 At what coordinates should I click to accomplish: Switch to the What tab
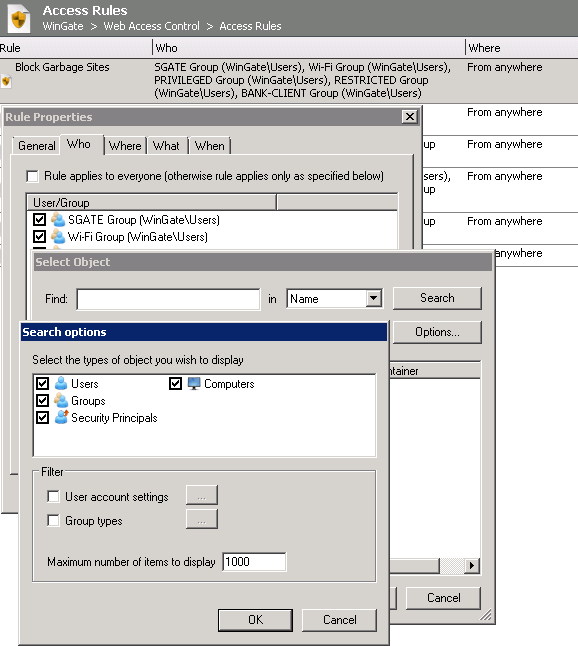pyautogui.click(x=166, y=146)
